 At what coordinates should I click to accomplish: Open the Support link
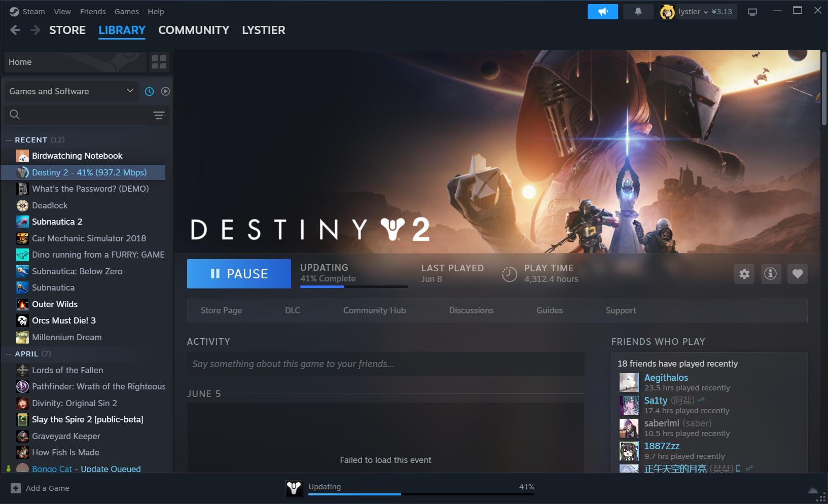point(621,310)
